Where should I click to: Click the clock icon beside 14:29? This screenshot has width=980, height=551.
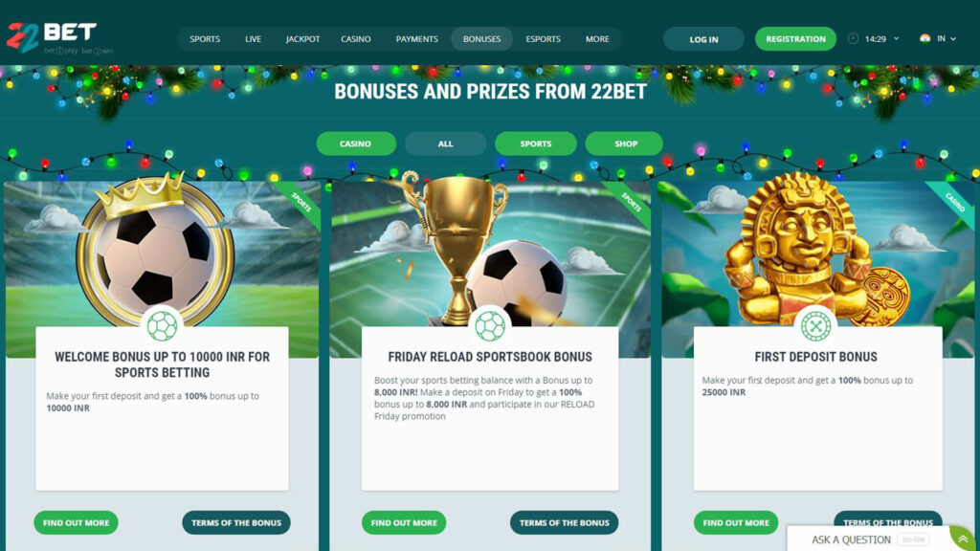click(x=853, y=38)
